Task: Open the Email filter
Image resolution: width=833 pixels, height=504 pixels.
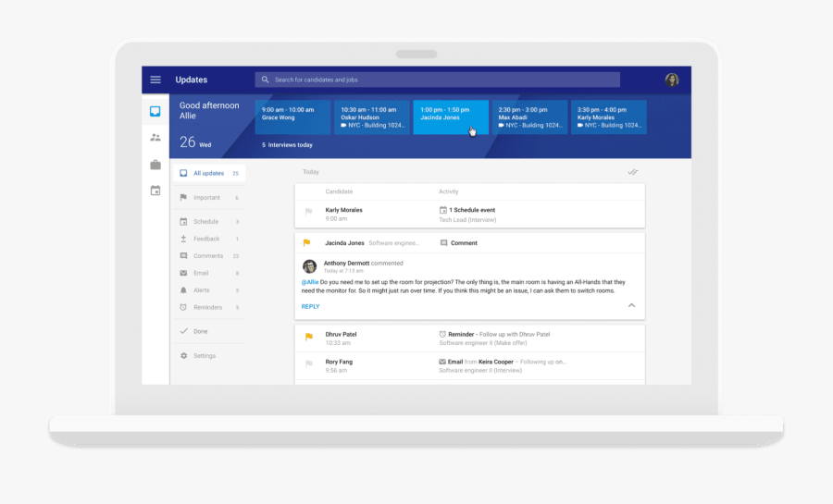Action: tap(209, 273)
